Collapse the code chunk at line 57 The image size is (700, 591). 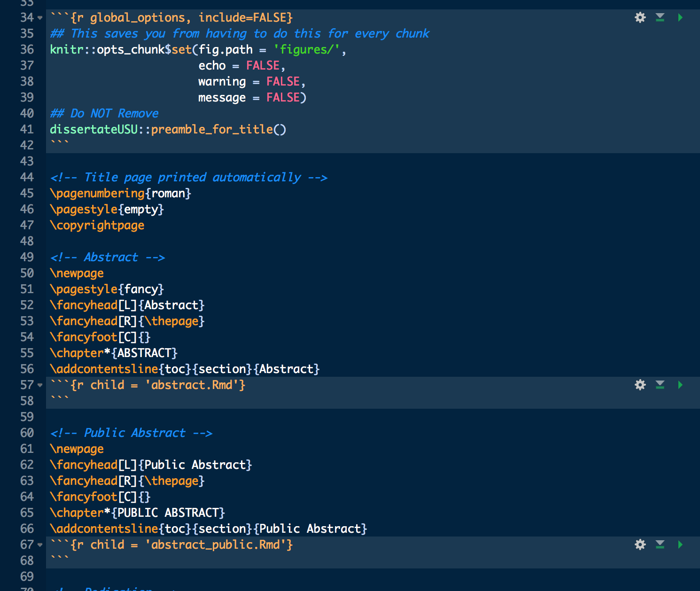[x=40, y=386]
